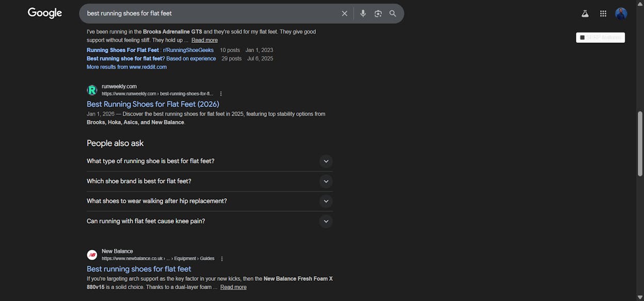Click '29 posts' text on Reddit result
Viewport: 644px width, 301px height.
pyautogui.click(x=232, y=58)
